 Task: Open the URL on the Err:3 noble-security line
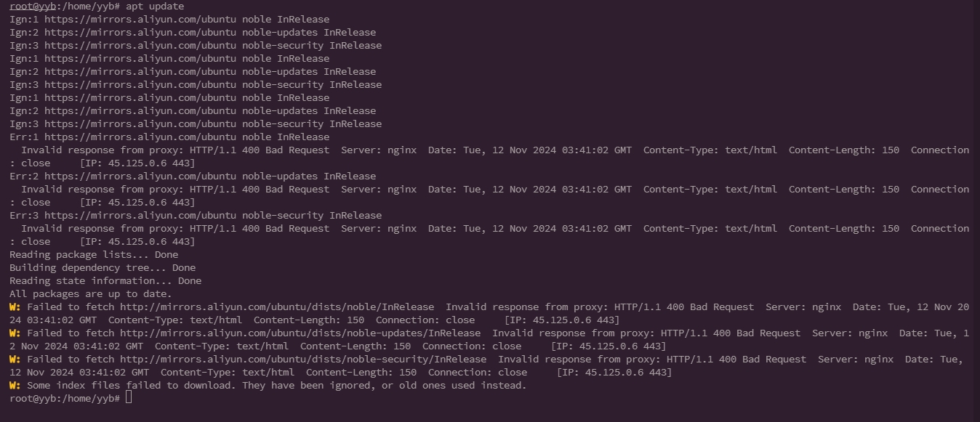[x=140, y=215]
